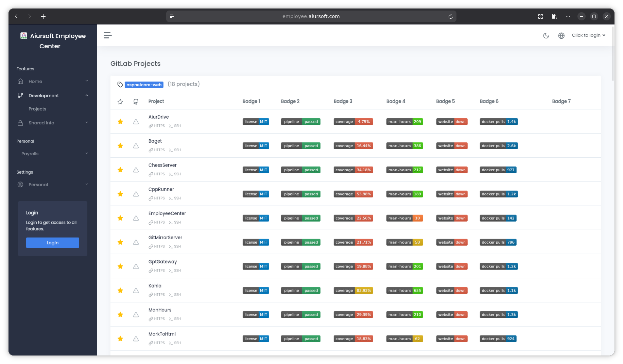Reload page with the refresh icon

point(451,16)
